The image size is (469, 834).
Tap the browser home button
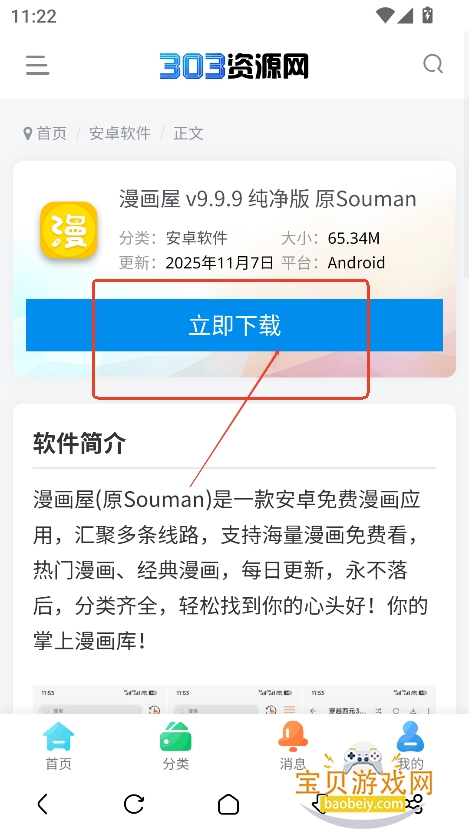click(x=229, y=804)
